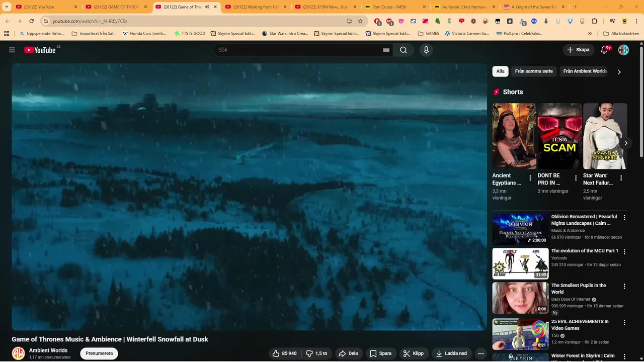Open evolution of the MCU options menu

click(x=624, y=252)
